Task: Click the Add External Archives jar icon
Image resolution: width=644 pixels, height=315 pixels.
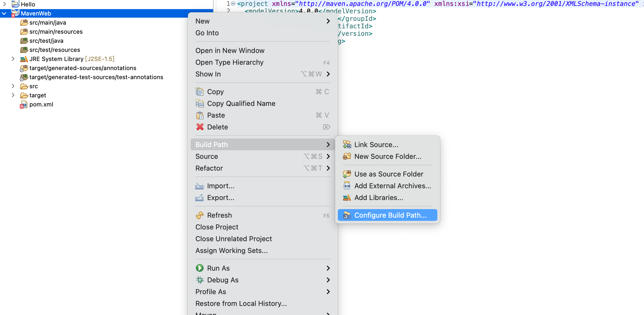Action: pyautogui.click(x=347, y=186)
